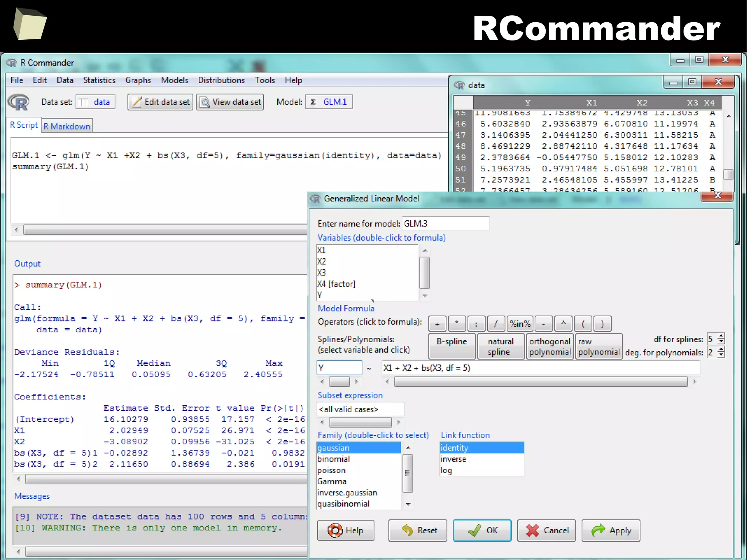
Task: Select X2 in the Variables list
Action: [367, 262]
